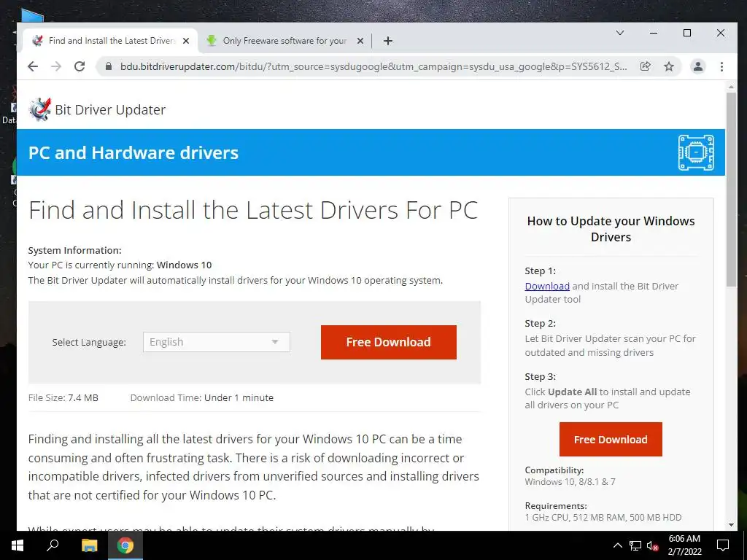Click 'Update All' text in Step 3

572,392
